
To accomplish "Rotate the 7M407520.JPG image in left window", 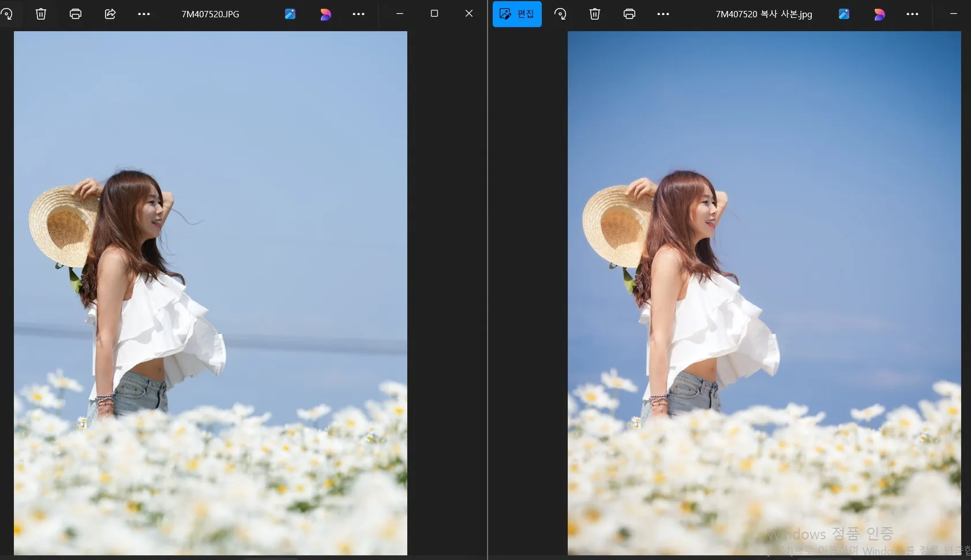I will point(7,14).
